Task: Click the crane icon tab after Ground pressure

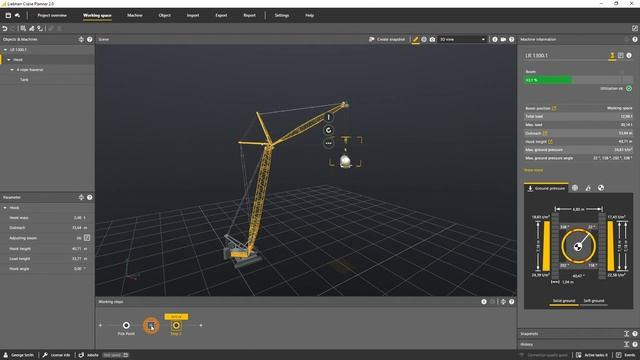Action: pos(588,188)
